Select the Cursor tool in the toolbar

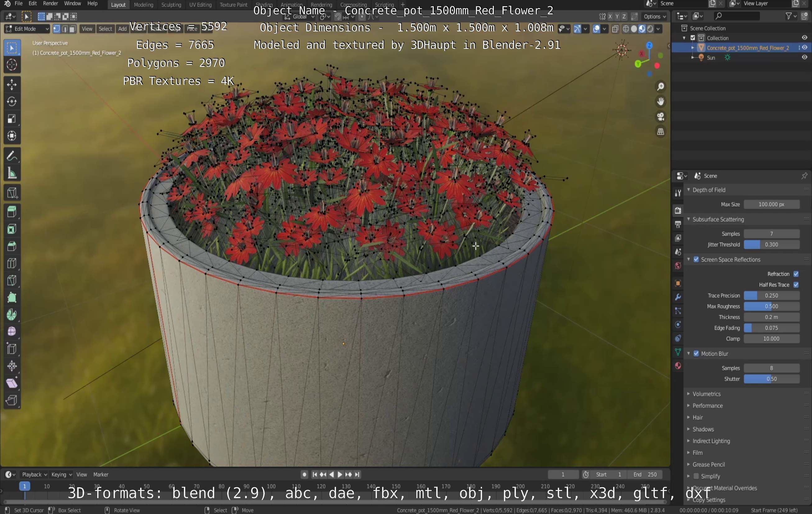(x=12, y=64)
